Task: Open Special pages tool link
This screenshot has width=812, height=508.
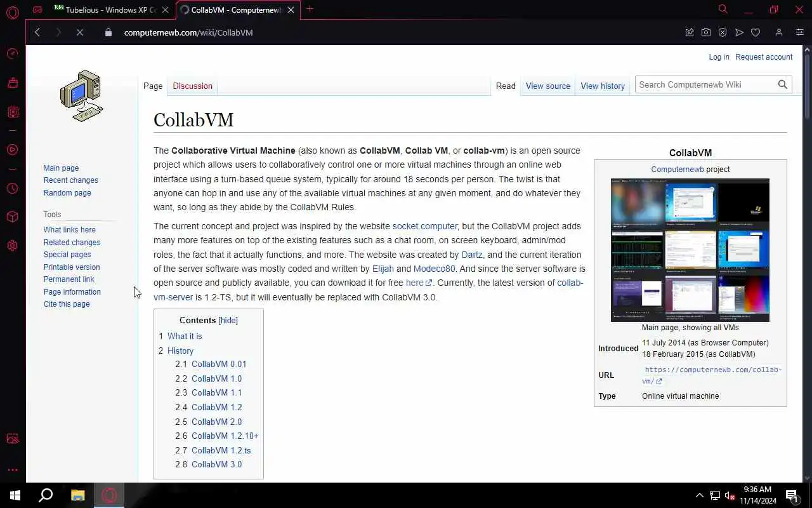Action: (x=67, y=255)
